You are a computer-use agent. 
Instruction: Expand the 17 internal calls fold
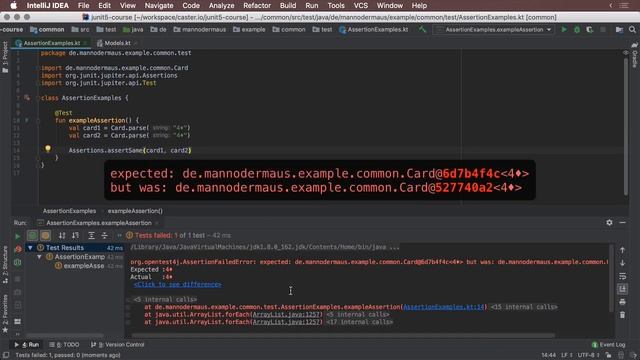(x=360, y=322)
